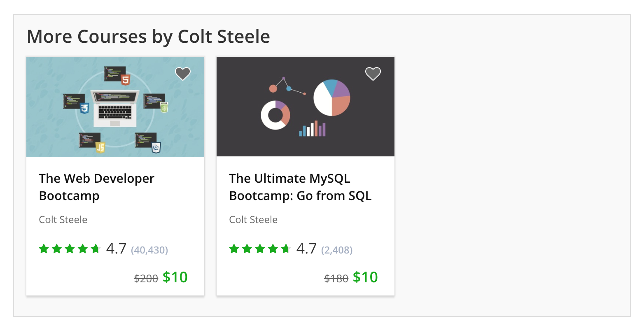Click star rating on Web Developer Bootcamp

[70, 249]
